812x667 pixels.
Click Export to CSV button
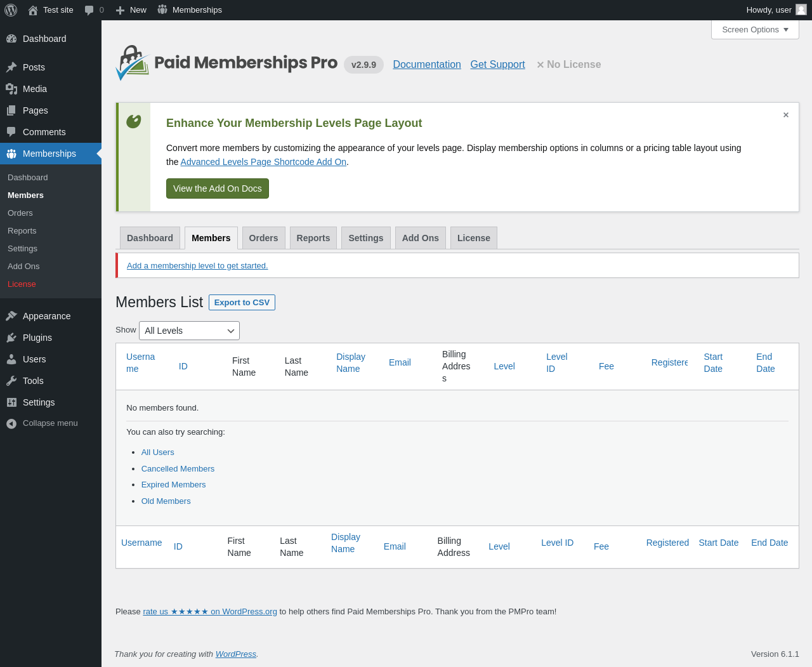pyautogui.click(x=242, y=303)
